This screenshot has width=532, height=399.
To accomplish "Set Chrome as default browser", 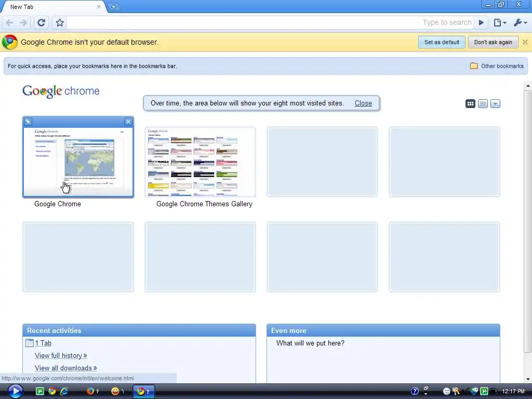I will click(442, 43).
